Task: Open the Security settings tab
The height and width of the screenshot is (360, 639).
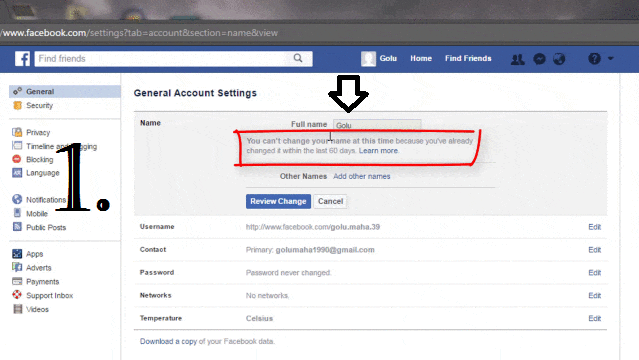Action: pyautogui.click(x=40, y=106)
